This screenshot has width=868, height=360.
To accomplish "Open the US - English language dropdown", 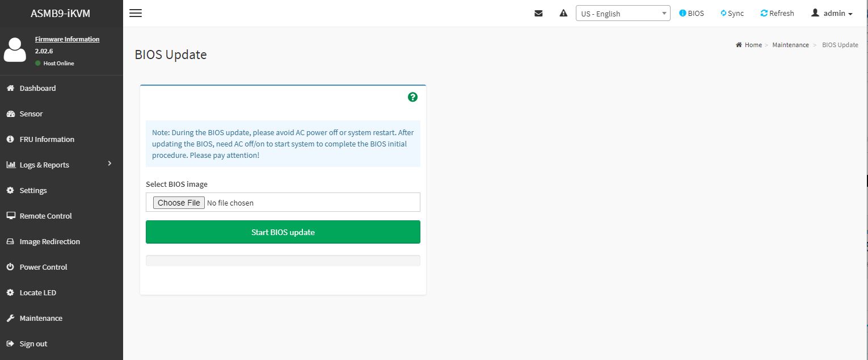I will (622, 14).
